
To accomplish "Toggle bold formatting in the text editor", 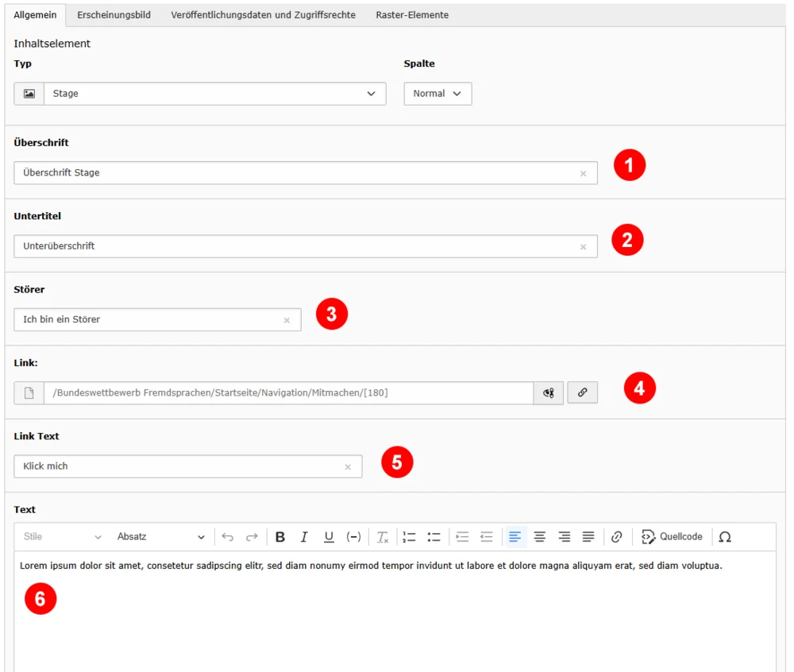I will (x=280, y=537).
